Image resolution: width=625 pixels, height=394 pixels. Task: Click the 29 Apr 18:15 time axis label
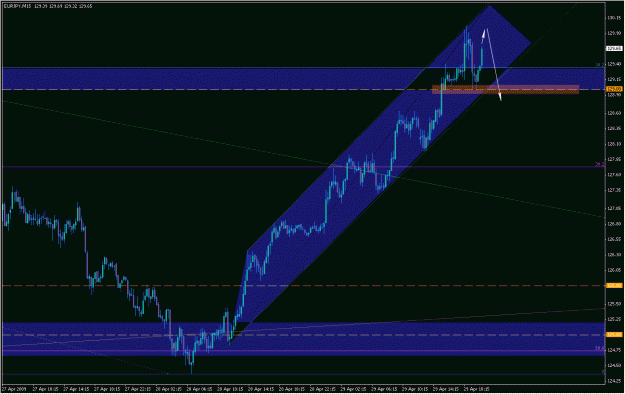point(476,389)
